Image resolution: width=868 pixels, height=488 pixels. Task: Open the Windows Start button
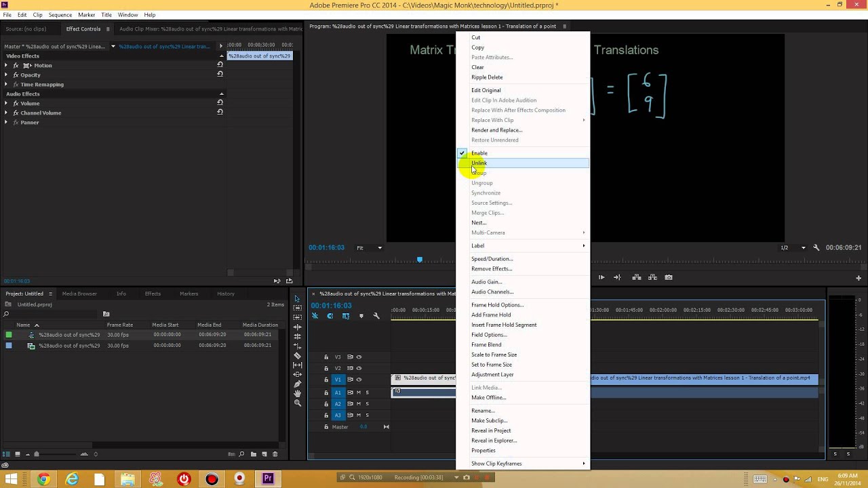pos(11,479)
